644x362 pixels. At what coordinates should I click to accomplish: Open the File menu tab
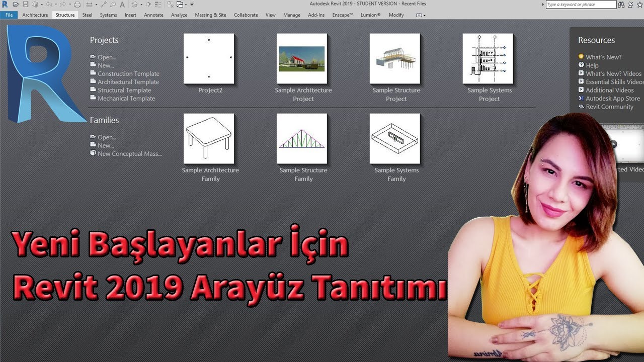click(x=9, y=15)
